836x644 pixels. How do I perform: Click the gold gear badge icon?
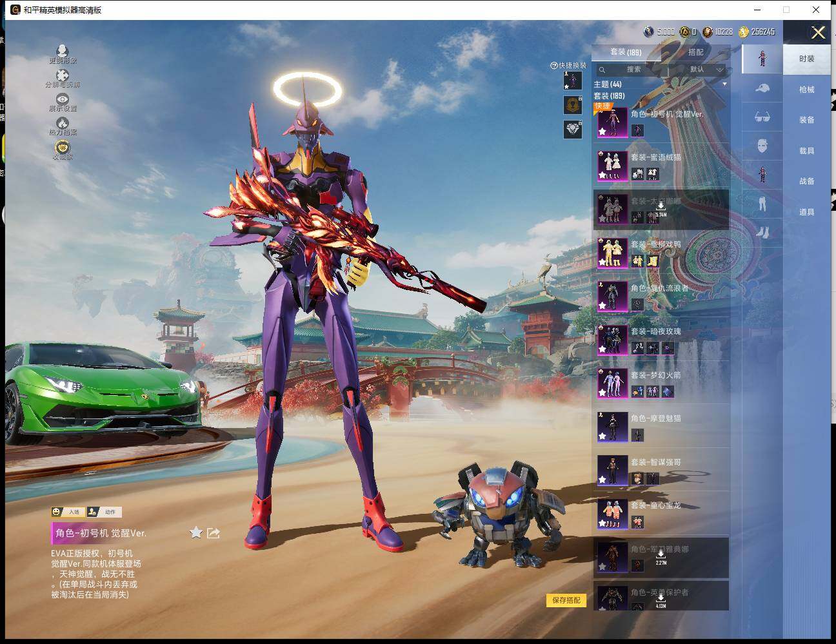click(x=63, y=147)
